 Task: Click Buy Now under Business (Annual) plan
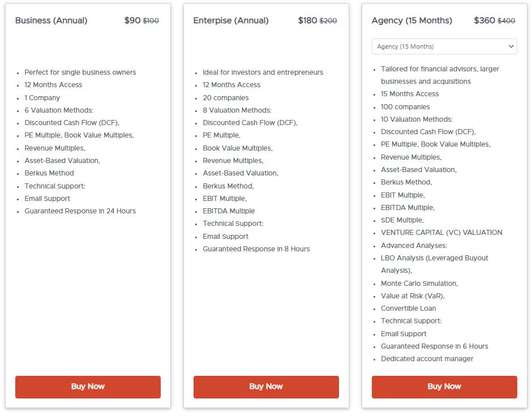point(88,387)
